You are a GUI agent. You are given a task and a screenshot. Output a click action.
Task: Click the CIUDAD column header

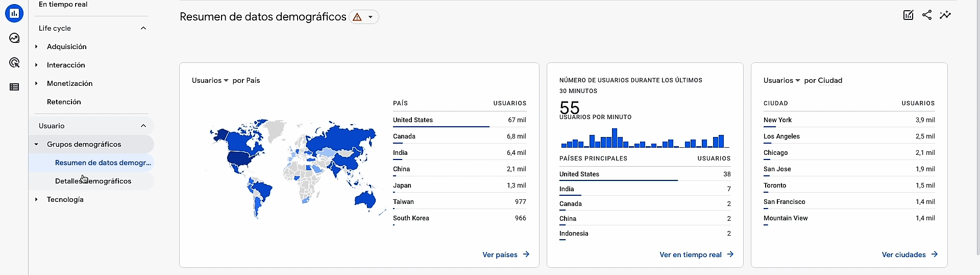(x=775, y=103)
